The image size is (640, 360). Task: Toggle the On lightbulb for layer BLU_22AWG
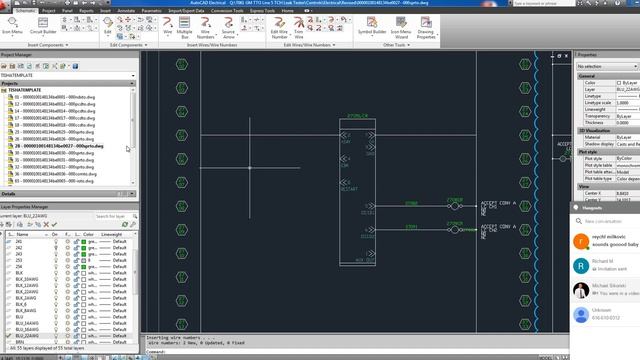pos(56,336)
